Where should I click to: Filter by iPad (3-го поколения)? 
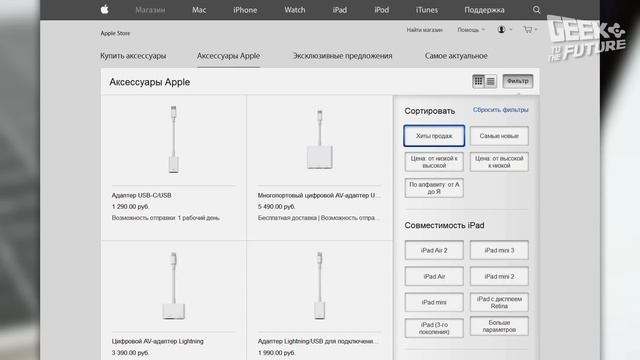[434, 328]
